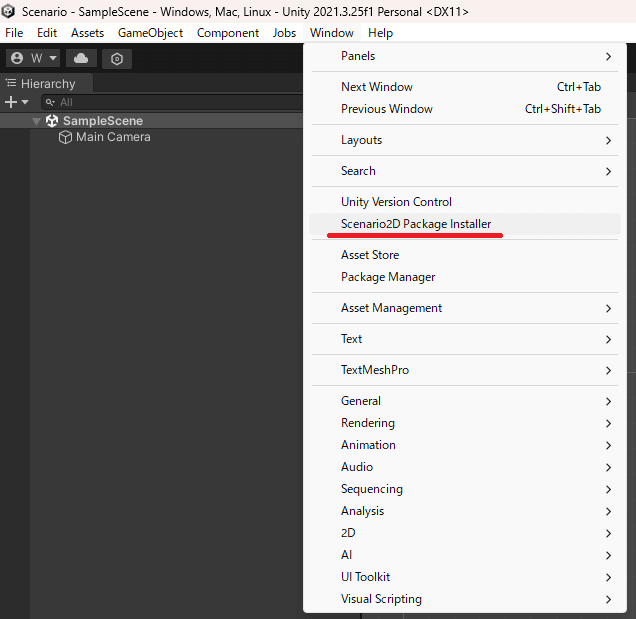Click the Hierarchy search magnifier icon

click(x=50, y=102)
